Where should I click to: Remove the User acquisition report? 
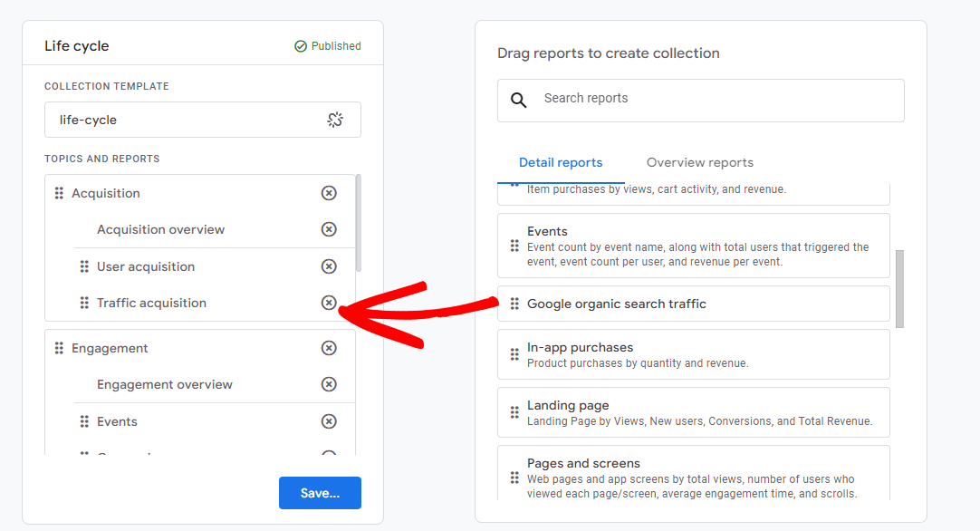(x=329, y=266)
